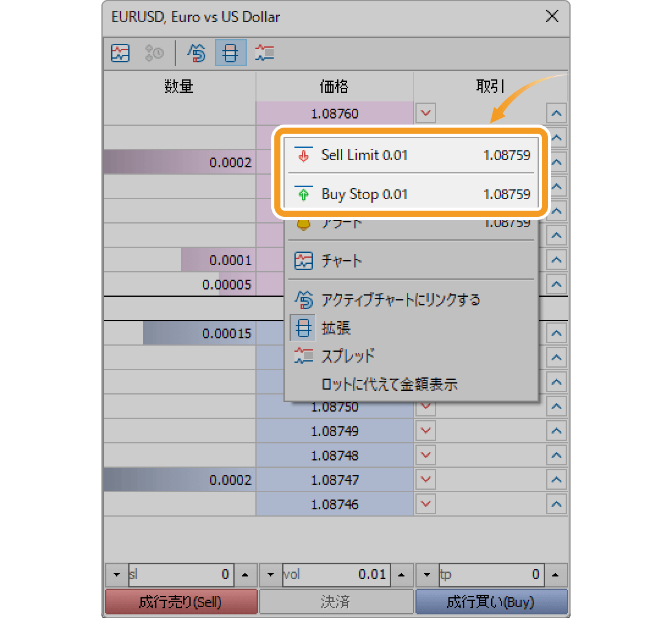
Task: Select Buy Stop 0.01 at 1.08759
Action: pyautogui.click(x=411, y=194)
